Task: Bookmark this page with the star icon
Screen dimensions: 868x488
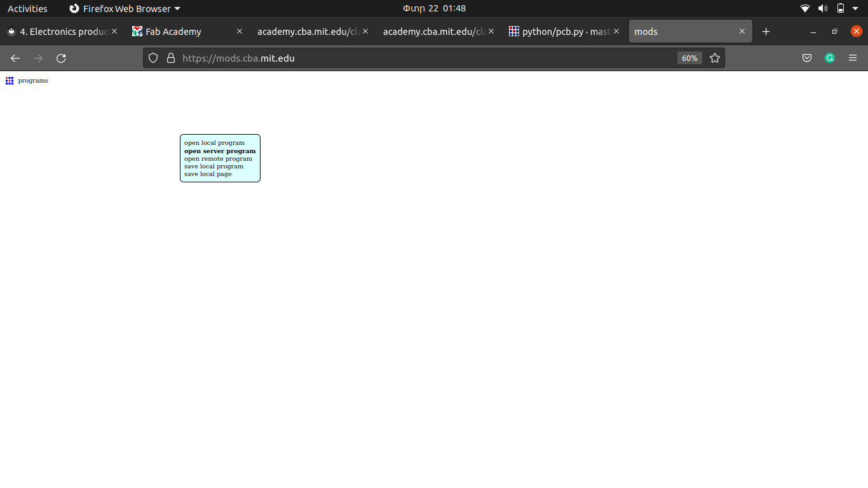Action: (715, 58)
